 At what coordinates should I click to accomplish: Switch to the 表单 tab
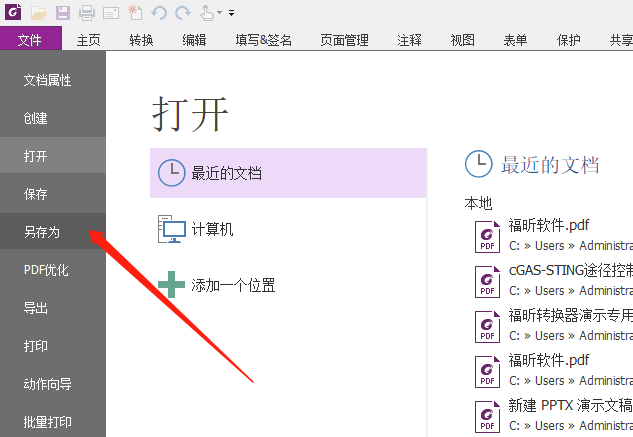[515, 40]
